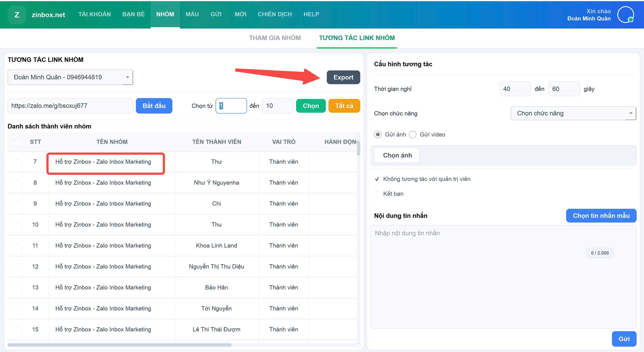Screen dimensions: 644x352
Task: Click the Bắt đầu button
Action: tap(154, 106)
